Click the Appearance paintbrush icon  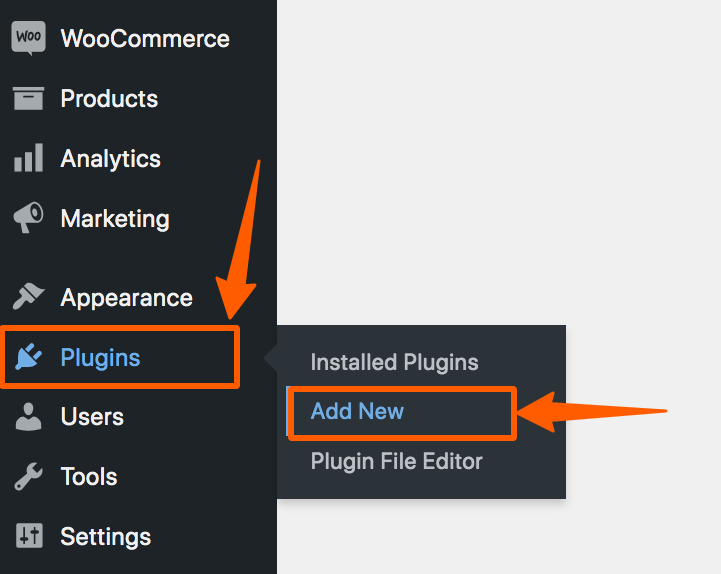tap(29, 297)
